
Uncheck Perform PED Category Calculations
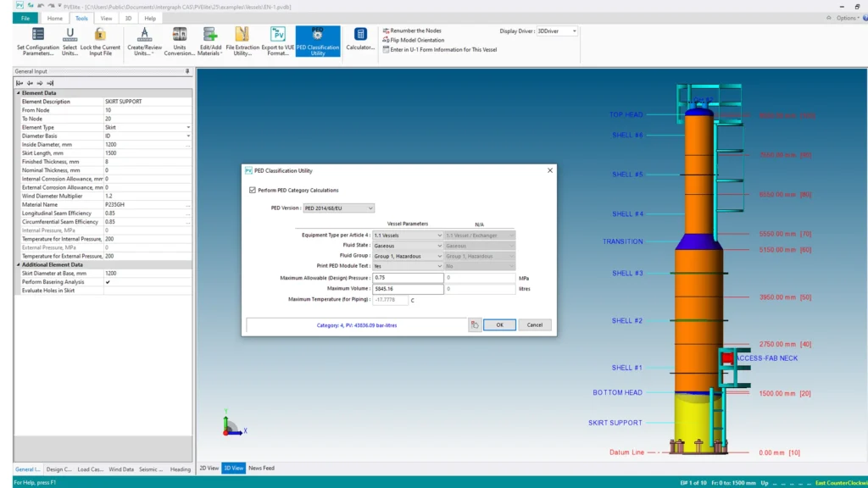click(253, 191)
